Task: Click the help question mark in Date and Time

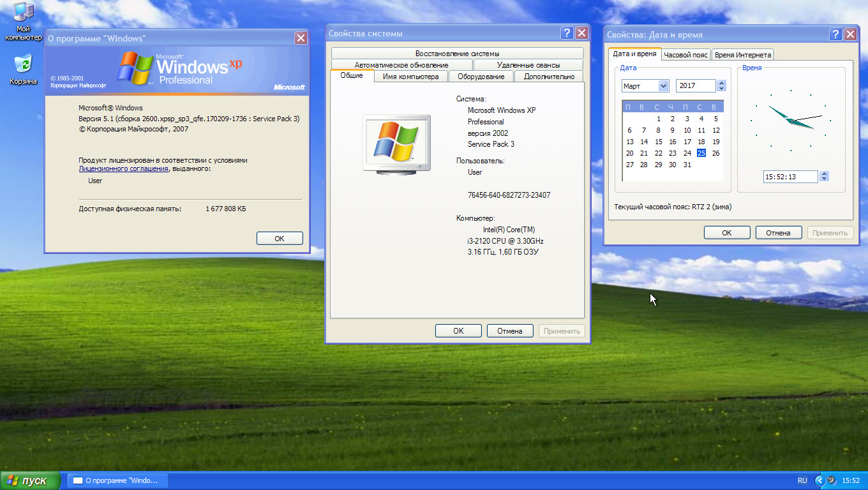Action: tap(835, 34)
